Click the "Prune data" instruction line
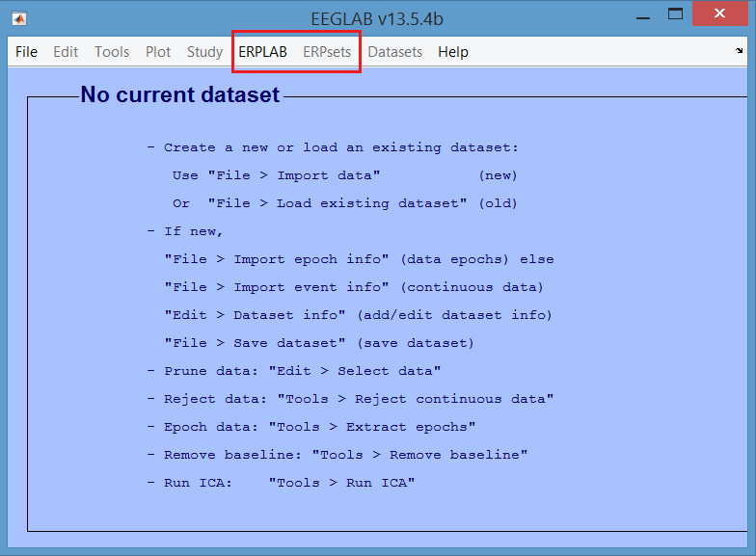Viewport: 756px width, 556px height. 293,371
